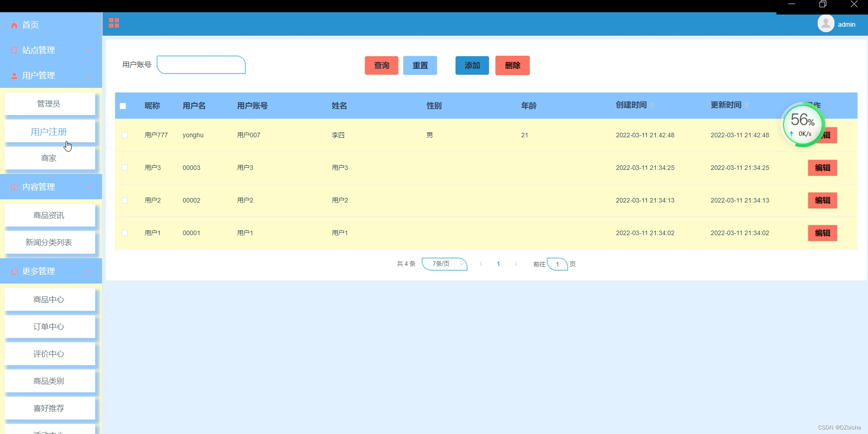Check the row for 用户3

125,168
